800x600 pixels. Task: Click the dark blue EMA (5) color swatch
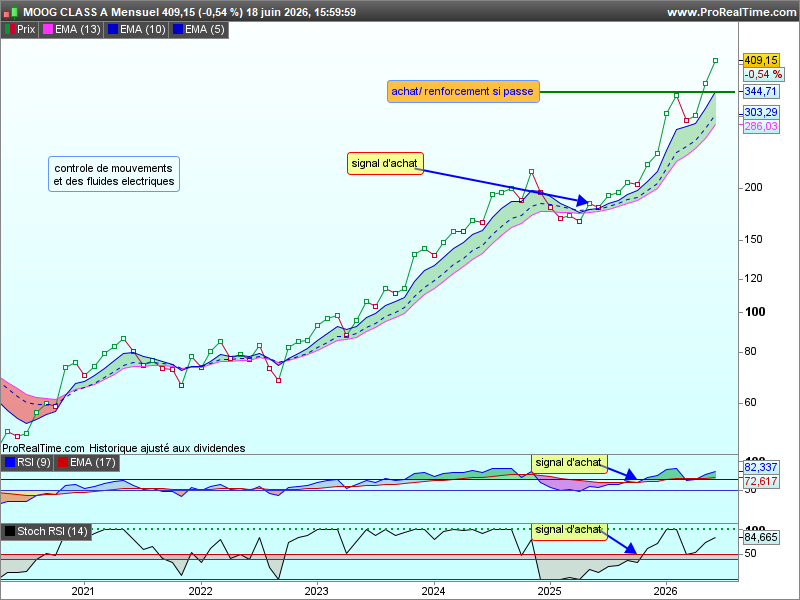tap(178, 30)
